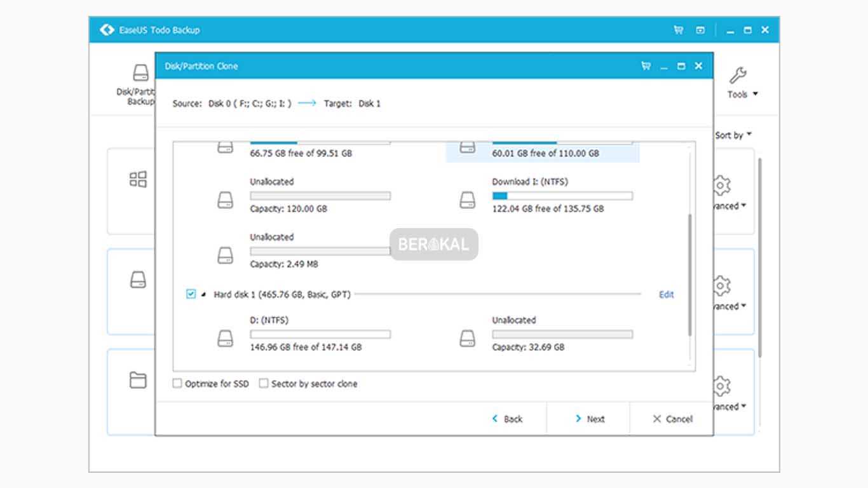Click the Target: Disk 1 text

(352, 104)
